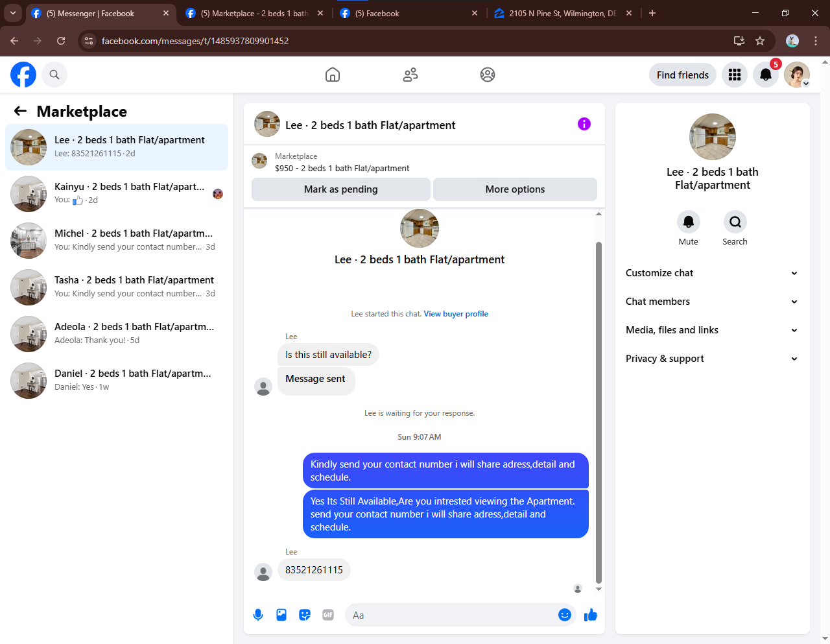This screenshot has width=830, height=644.
Task: Click the "Yes Its Still Available" message
Action: coord(445,514)
